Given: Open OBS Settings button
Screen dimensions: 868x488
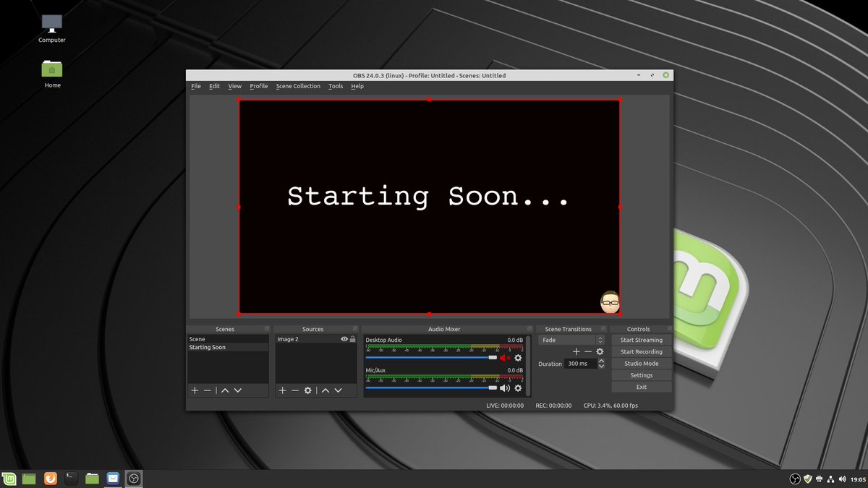Looking at the screenshot, I should pyautogui.click(x=642, y=375).
